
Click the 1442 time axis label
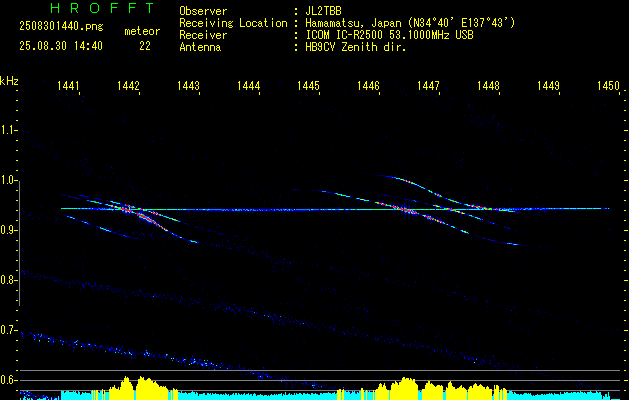tap(128, 85)
